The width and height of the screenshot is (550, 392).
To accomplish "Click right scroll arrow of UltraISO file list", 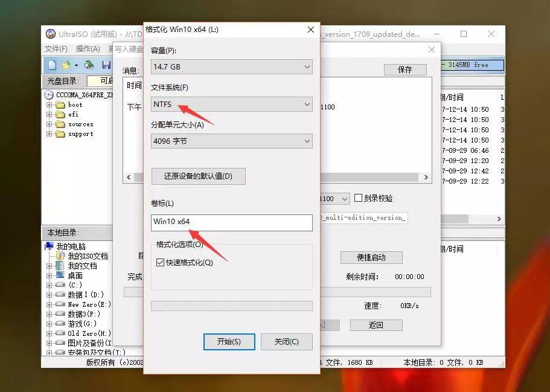I will point(499,219).
